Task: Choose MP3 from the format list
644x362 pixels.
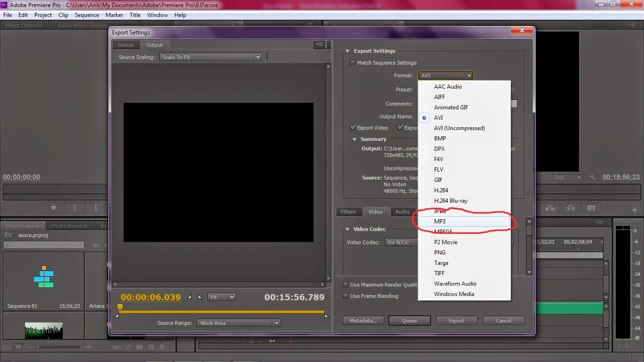Action: pyautogui.click(x=464, y=222)
